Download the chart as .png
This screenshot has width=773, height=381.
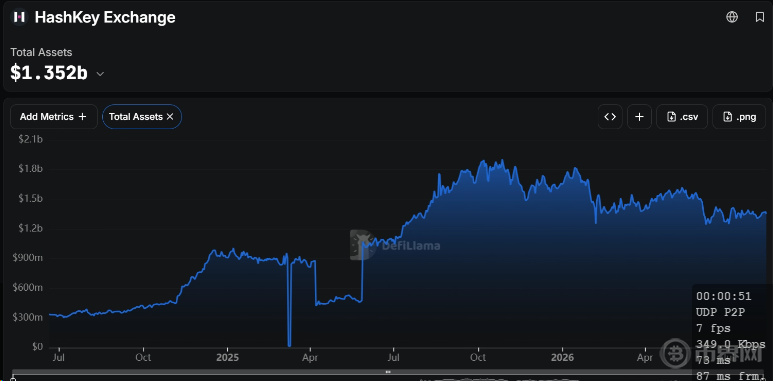point(739,117)
